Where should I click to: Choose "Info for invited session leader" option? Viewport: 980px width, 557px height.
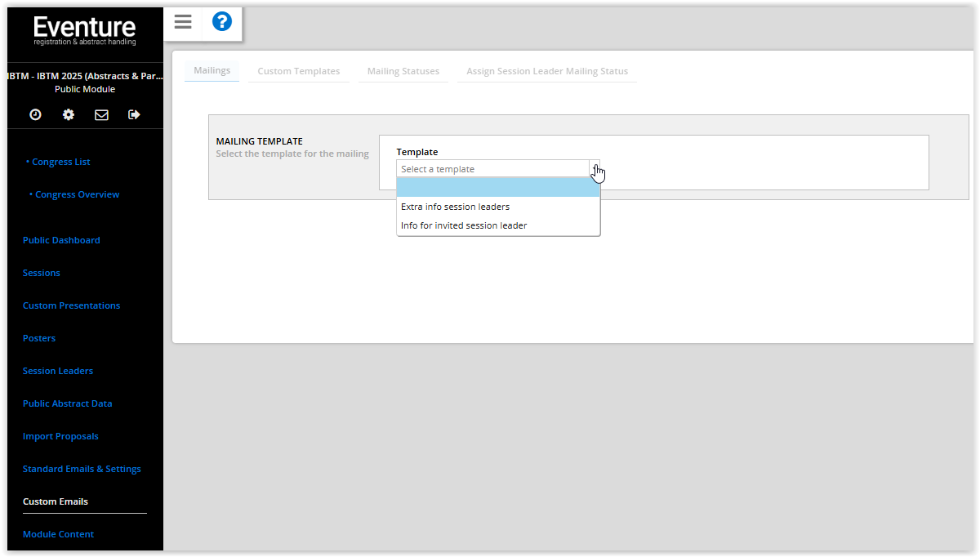point(464,225)
